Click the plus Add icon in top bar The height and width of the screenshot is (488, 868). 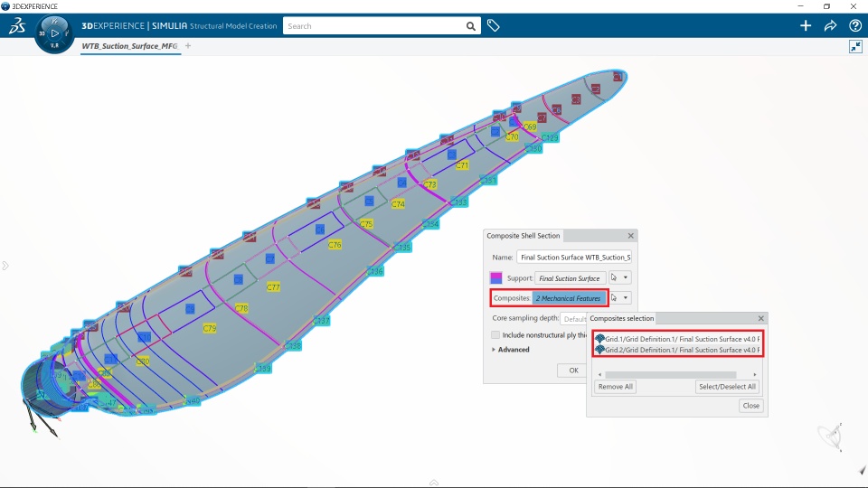pos(806,25)
